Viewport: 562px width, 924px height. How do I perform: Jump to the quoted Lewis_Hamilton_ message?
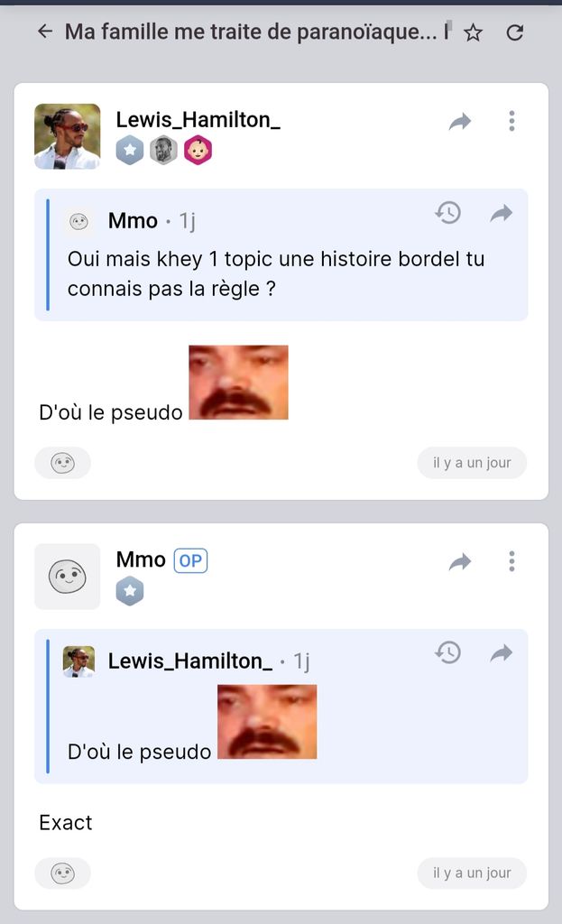pos(501,652)
